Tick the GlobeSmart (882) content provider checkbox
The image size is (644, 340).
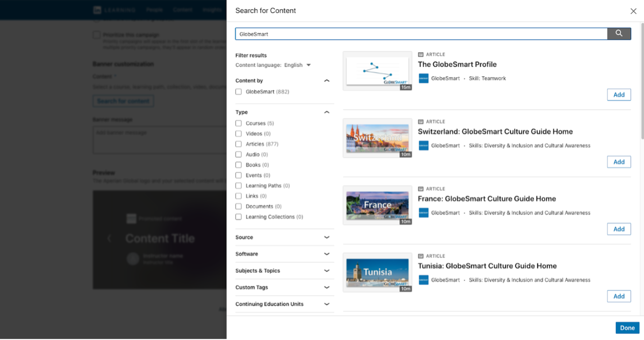[239, 92]
